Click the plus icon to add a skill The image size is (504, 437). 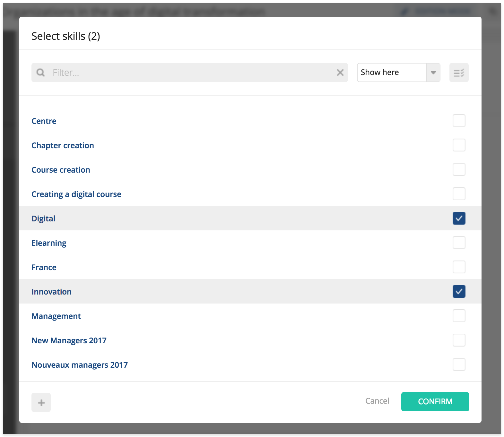[41, 402]
